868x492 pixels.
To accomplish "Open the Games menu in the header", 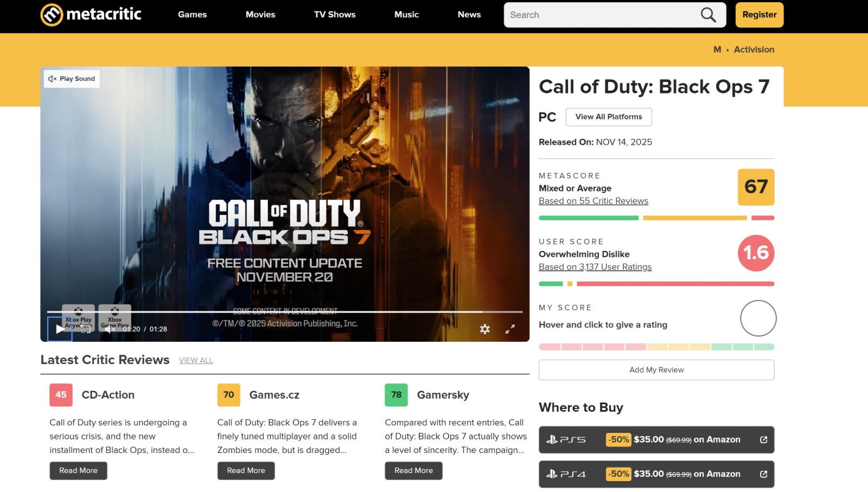I will [x=192, y=15].
